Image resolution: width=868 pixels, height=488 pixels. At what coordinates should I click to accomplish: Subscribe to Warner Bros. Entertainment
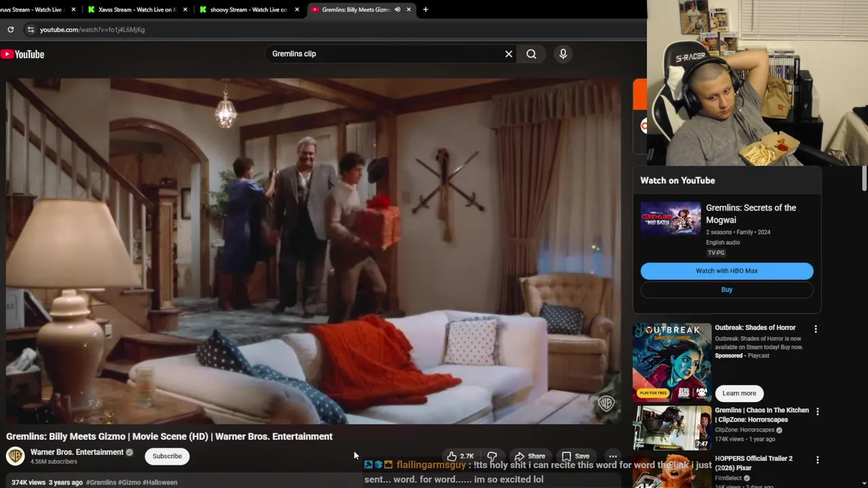[167, 456]
